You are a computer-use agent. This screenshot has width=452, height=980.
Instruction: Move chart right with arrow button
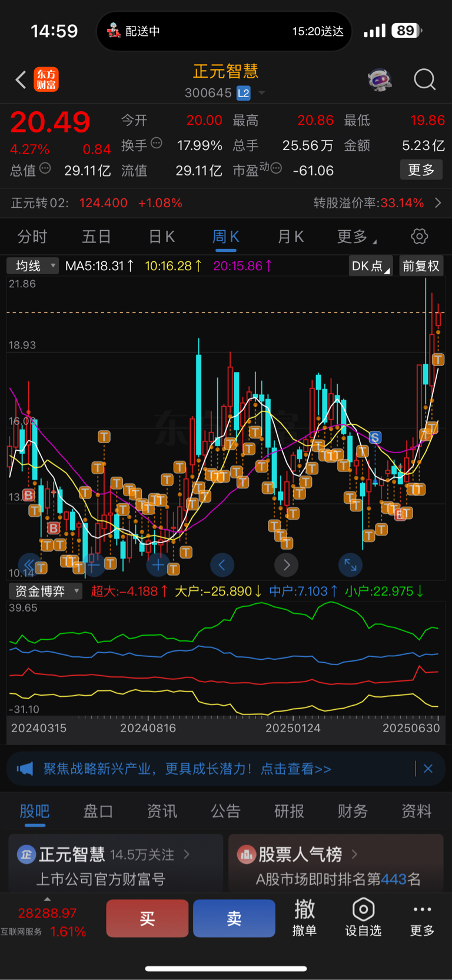coord(286,565)
